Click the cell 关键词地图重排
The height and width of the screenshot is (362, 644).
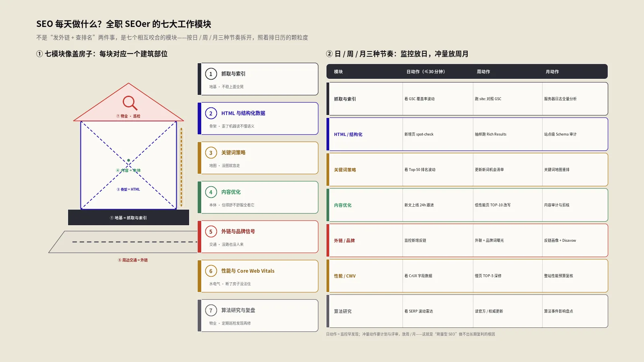point(557,170)
